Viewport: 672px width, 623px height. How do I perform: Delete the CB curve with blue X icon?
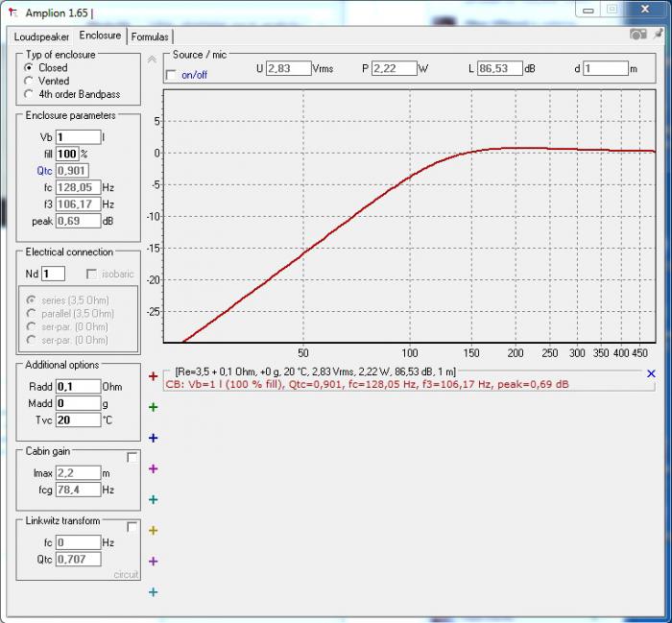click(x=651, y=373)
